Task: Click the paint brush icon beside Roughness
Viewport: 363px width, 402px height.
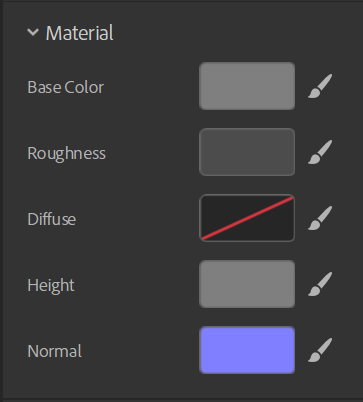Action: click(x=320, y=152)
